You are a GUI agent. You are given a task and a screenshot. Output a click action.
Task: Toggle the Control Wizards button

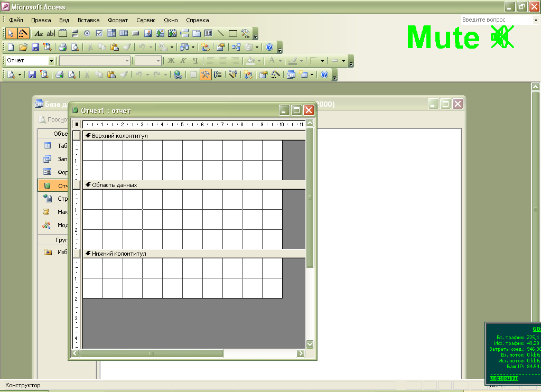click(23, 33)
